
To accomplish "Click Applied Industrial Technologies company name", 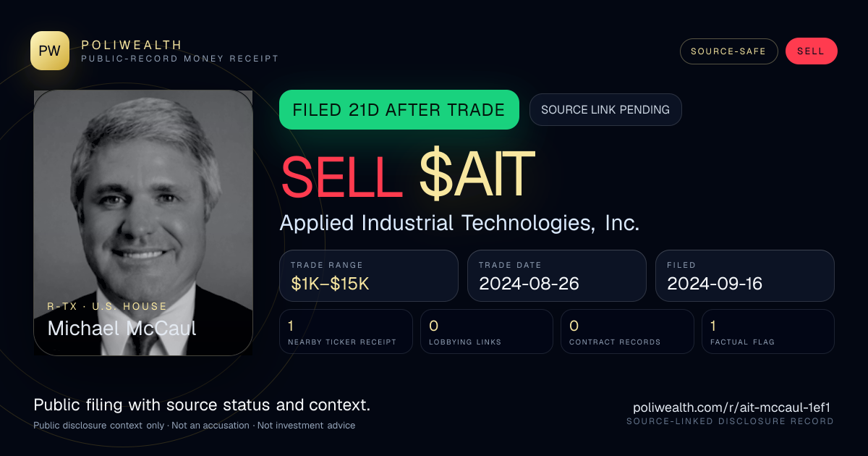I will pyautogui.click(x=460, y=223).
